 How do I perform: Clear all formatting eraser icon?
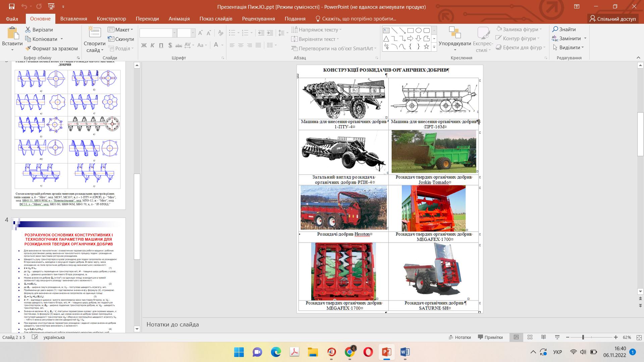tap(220, 33)
